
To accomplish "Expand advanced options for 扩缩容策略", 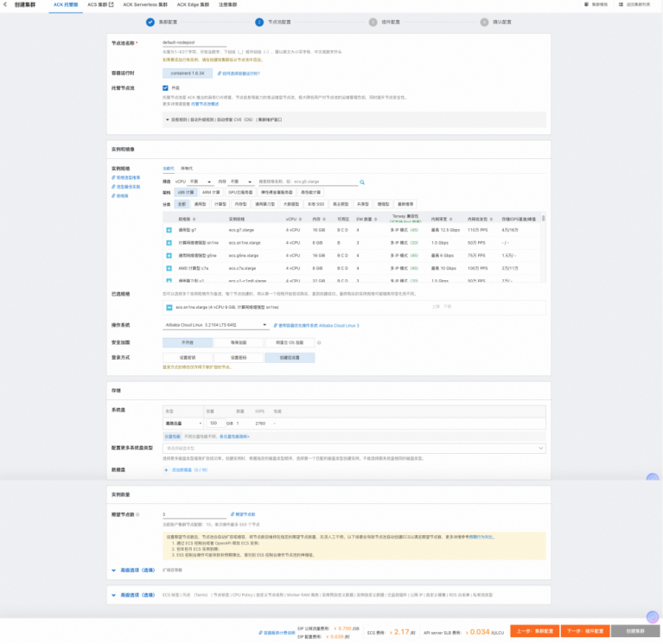I will (133, 571).
